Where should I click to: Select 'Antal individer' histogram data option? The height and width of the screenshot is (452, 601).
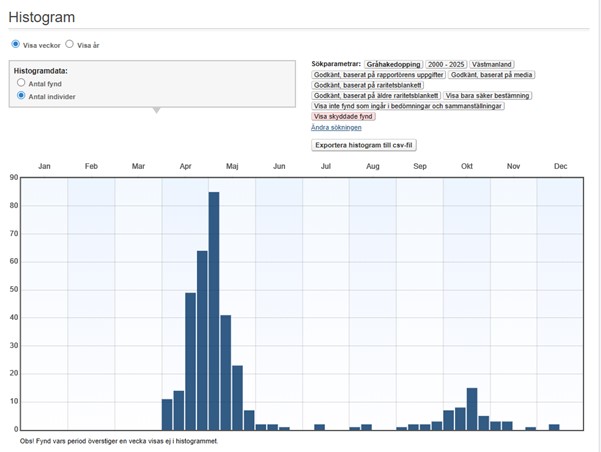tap(22, 97)
